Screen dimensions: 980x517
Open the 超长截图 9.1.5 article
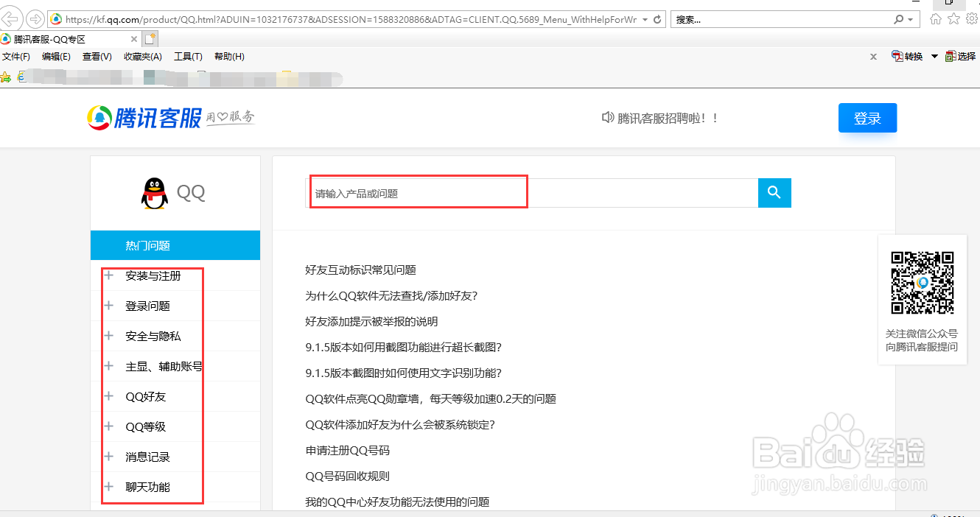point(403,348)
